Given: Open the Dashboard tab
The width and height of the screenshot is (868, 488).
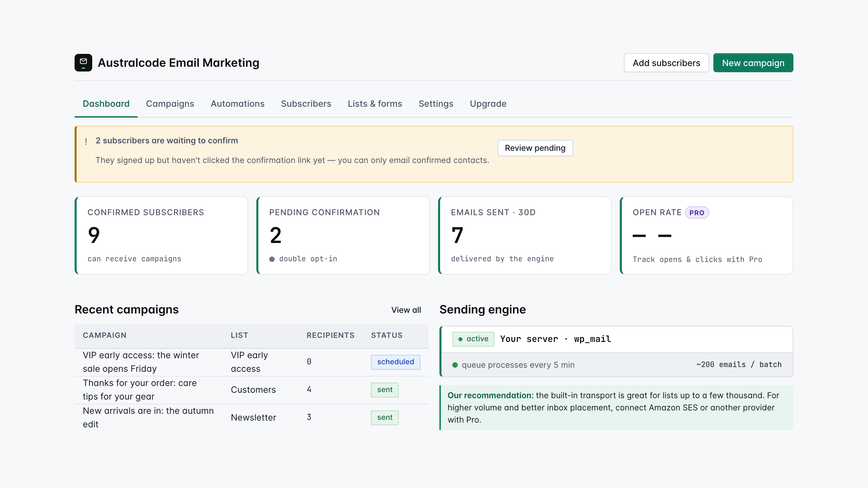Looking at the screenshot, I should [x=106, y=104].
